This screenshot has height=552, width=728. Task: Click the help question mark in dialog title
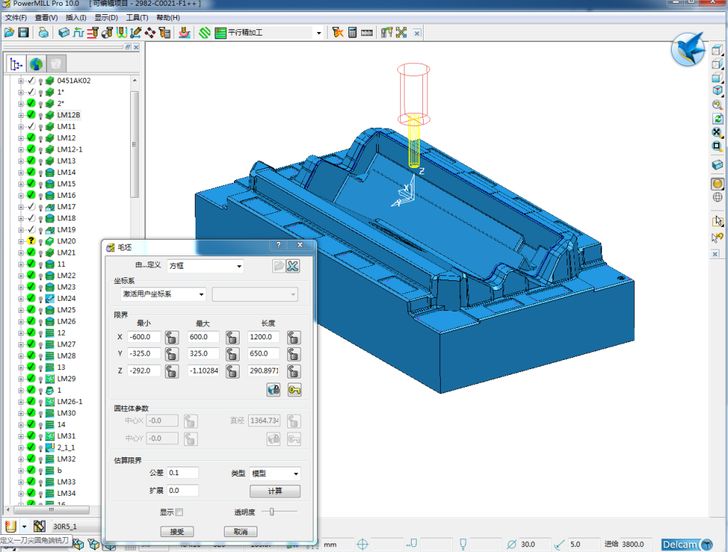click(x=278, y=245)
